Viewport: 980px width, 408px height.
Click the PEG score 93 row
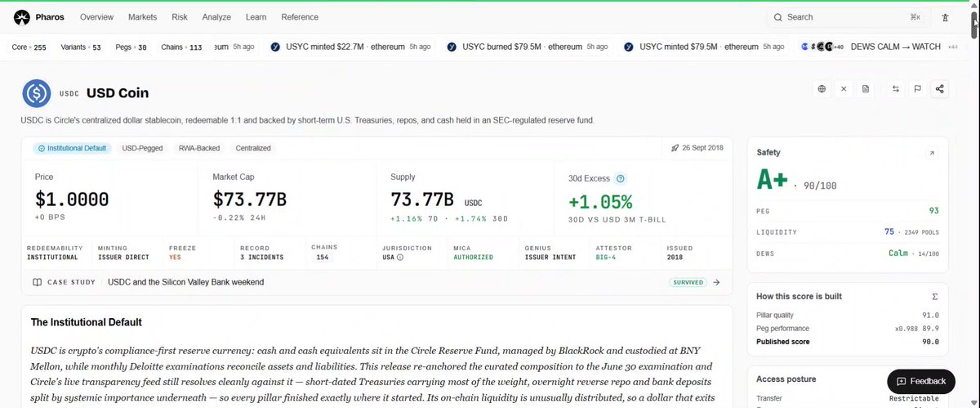pyautogui.click(x=848, y=211)
